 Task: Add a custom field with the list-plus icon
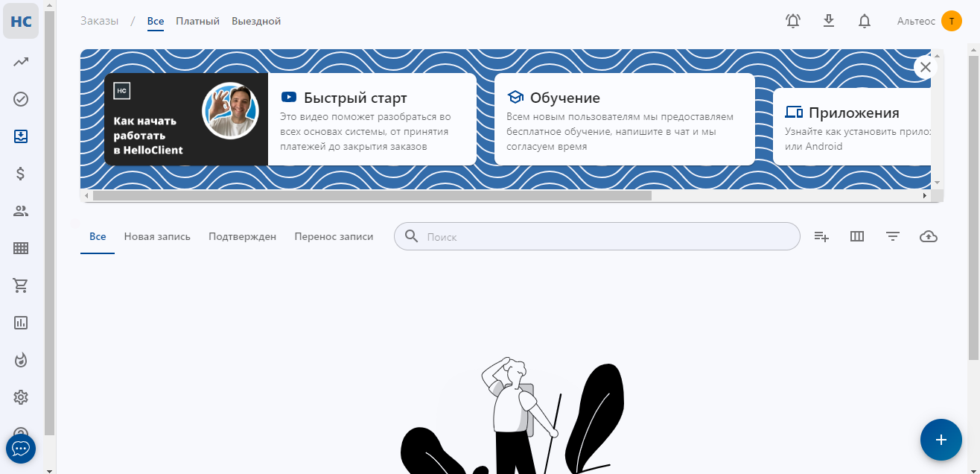[821, 236]
